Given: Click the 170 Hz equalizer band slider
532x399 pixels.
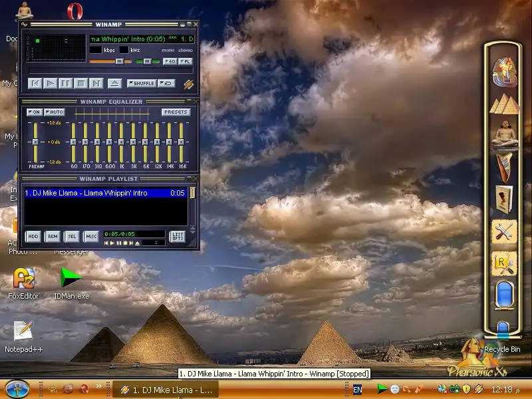Looking at the screenshot, I should pos(85,142).
